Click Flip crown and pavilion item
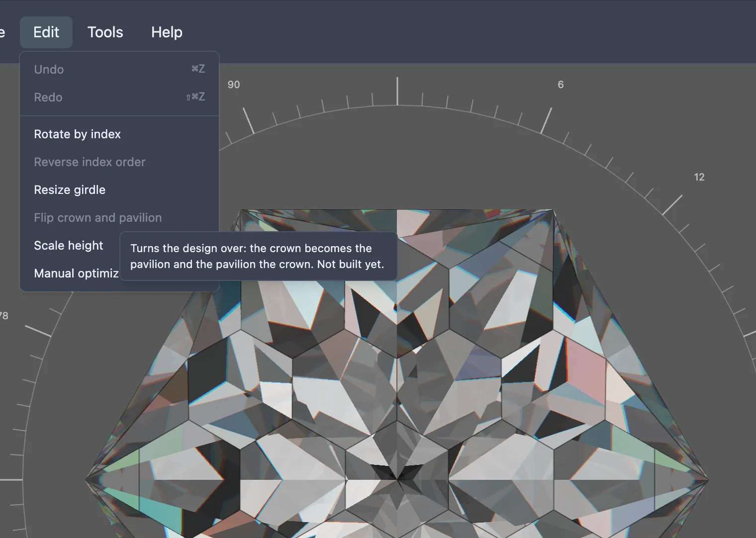The height and width of the screenshot is (538, 756). pos(119,218)
